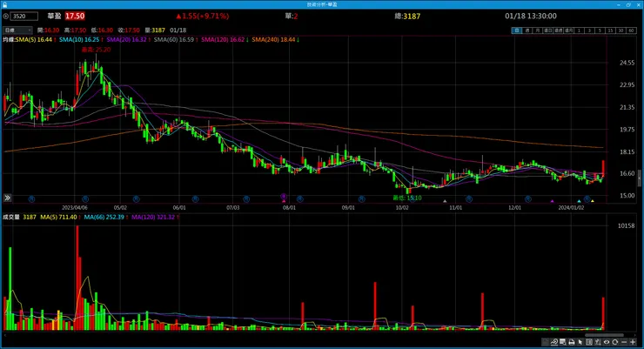Viewport: 644px width, 349px height.
Task: Switch to the weekly 週 timeframe tab
Action: click(527, 30)
